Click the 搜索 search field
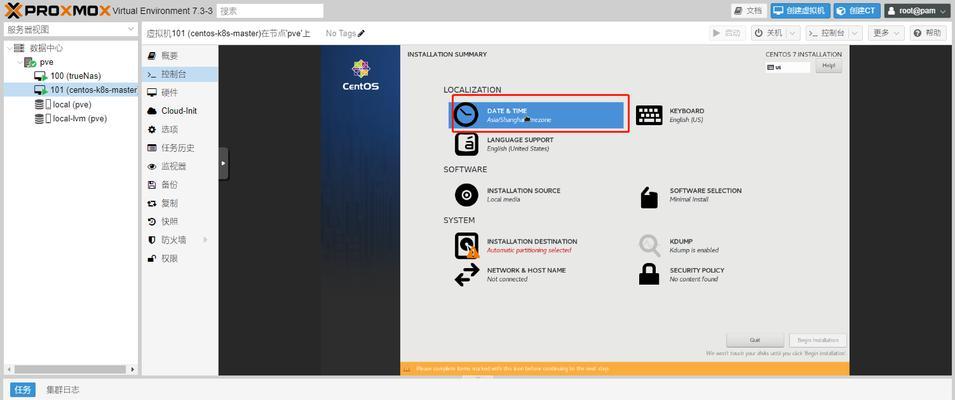955x400 pixels. (x=270, y=11)
